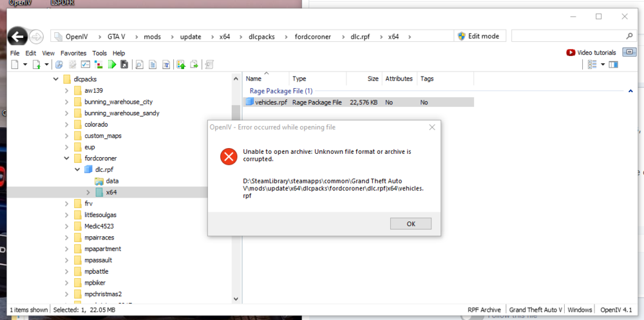This screenshot has width=644, height=320.
Task: Click the green play arrow toolbar icon
Action: (x=111, y=64)
